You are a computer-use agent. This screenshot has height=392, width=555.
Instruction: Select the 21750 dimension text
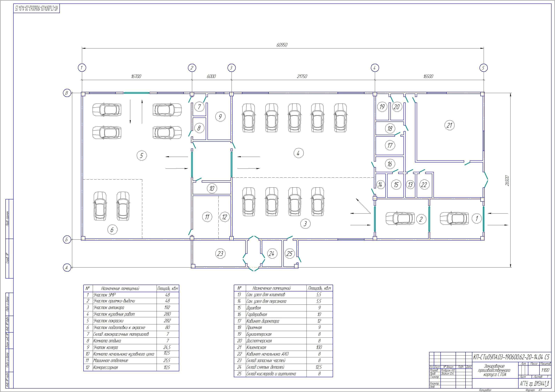click(302, 76)
